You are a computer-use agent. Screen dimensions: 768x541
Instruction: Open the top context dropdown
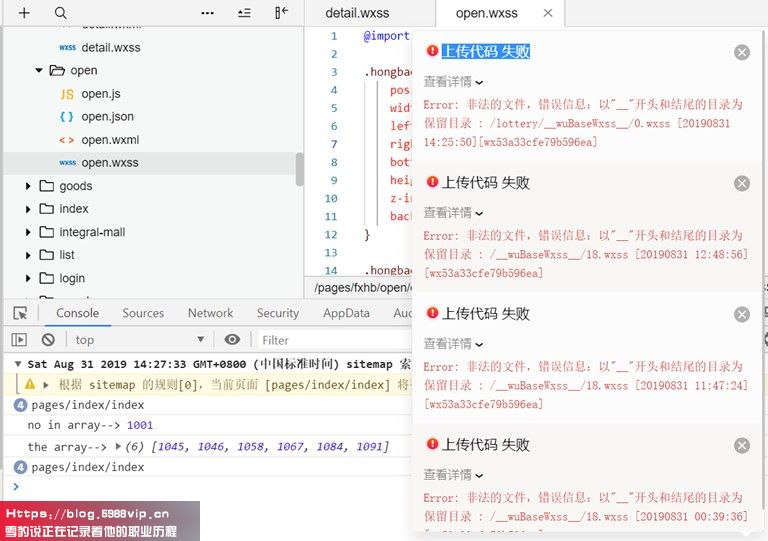140,340
